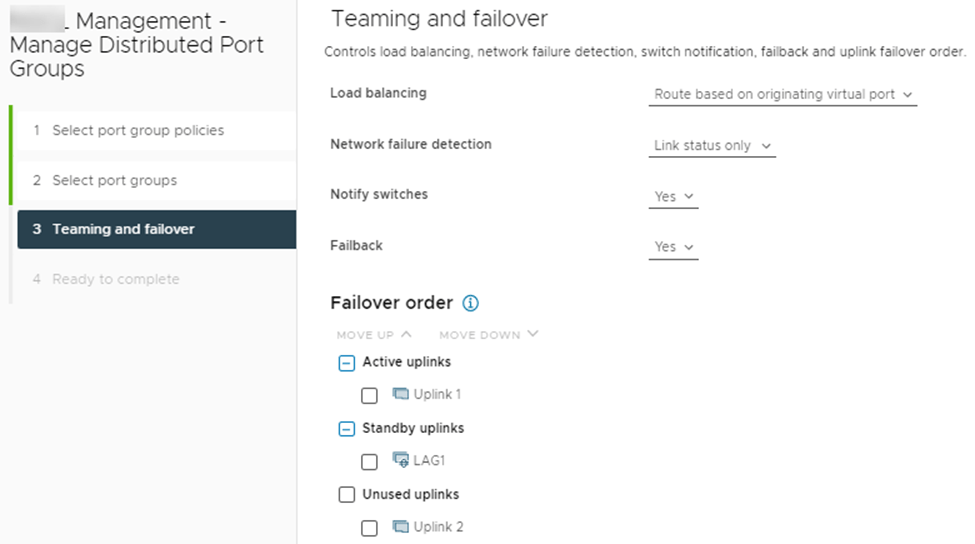Image resolution: width=975 pixels, height=544 pixels.
Task: Go to Select port groups step
Action: pyautogui.click(x=114, y=180)
